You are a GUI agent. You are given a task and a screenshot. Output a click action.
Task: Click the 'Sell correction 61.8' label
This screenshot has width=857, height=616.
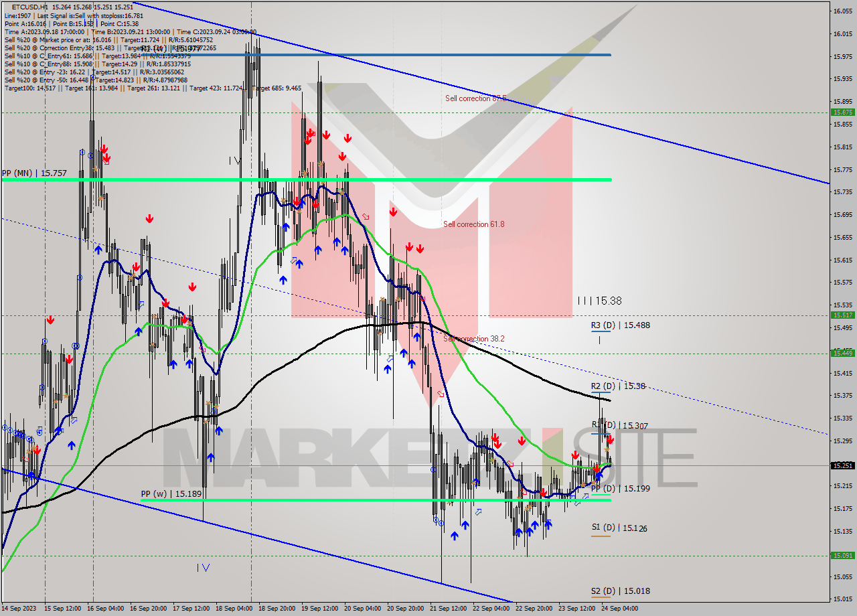[474, 224]
